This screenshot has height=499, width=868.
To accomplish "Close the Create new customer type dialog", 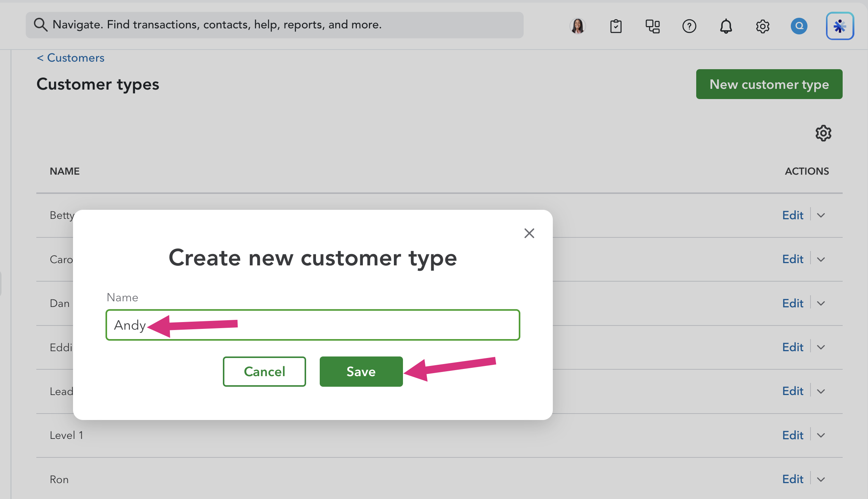I will click(x=529, y=233).
